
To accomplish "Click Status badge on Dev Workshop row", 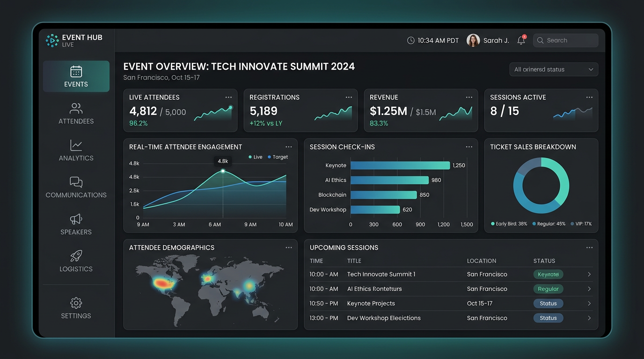I will [x=548, y=318].
